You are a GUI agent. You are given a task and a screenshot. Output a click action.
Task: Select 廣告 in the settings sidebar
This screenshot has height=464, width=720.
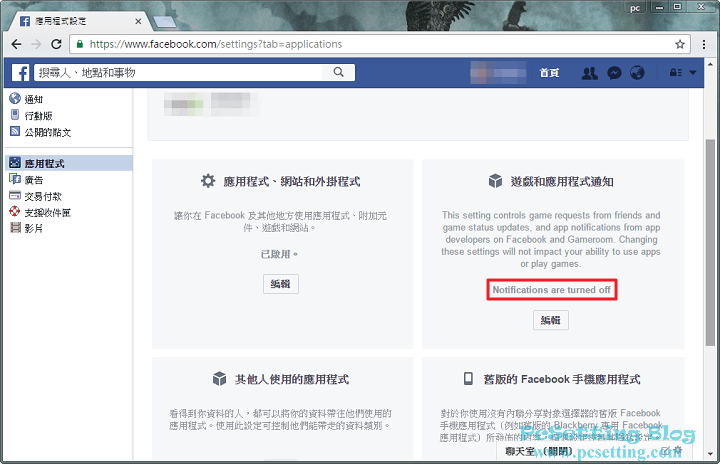click(33, 180)
